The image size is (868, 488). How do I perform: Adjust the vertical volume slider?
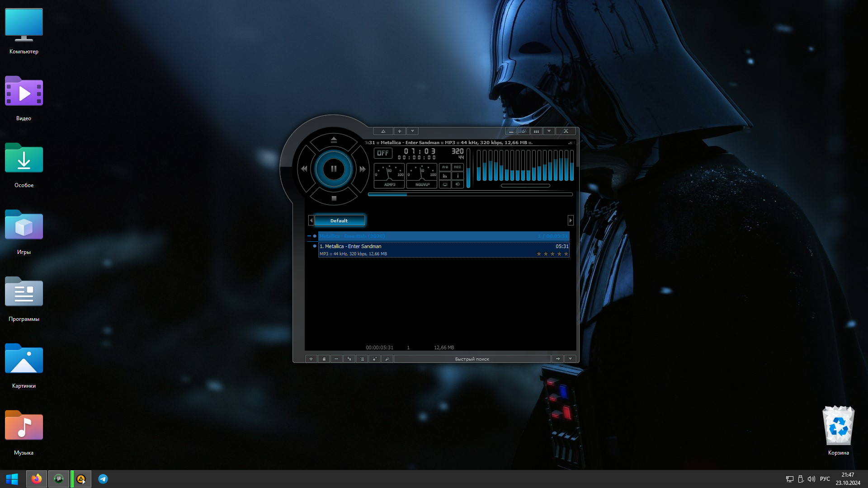pyautogui.click(x=468, y=168)
